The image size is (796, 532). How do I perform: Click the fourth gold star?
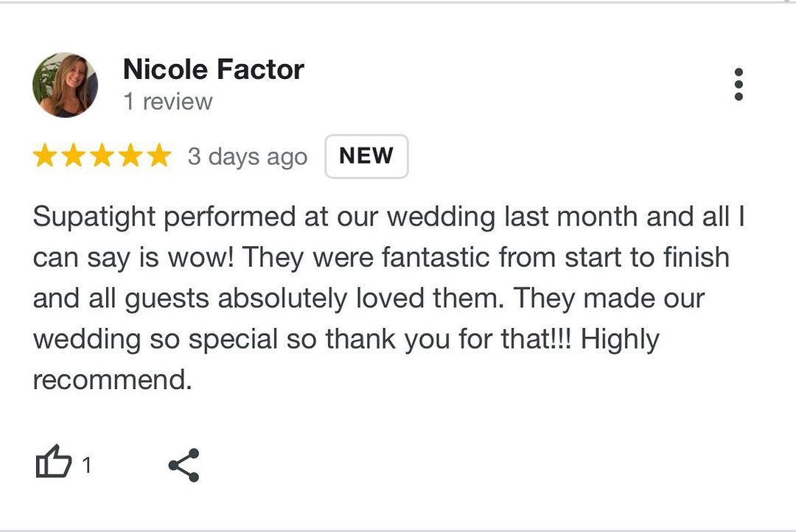tap(130, 156)
